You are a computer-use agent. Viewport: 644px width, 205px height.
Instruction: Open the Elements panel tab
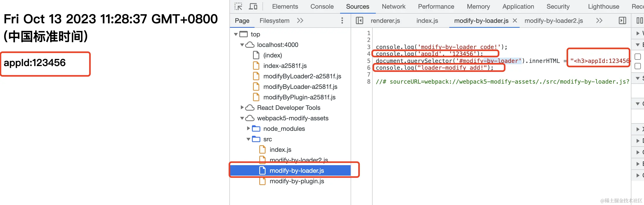(x=285, y=7)
